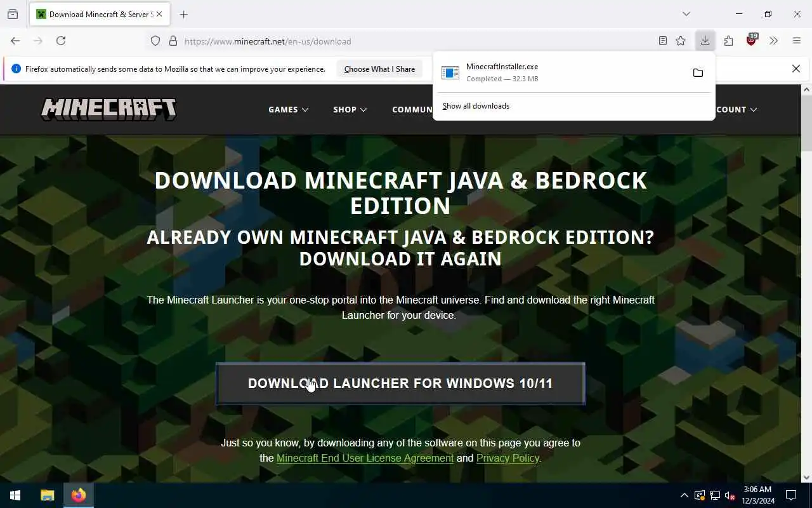Image resolution: width=812 pixels, height=508 pixels.
Task: Expand the GAMES menu
Action: pos(289,109)
